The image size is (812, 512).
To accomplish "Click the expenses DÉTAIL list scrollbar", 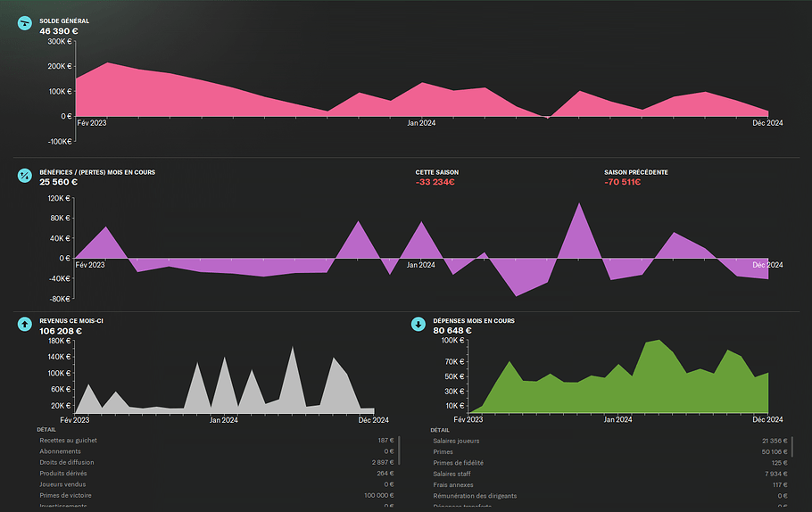I will click(792, 447).
